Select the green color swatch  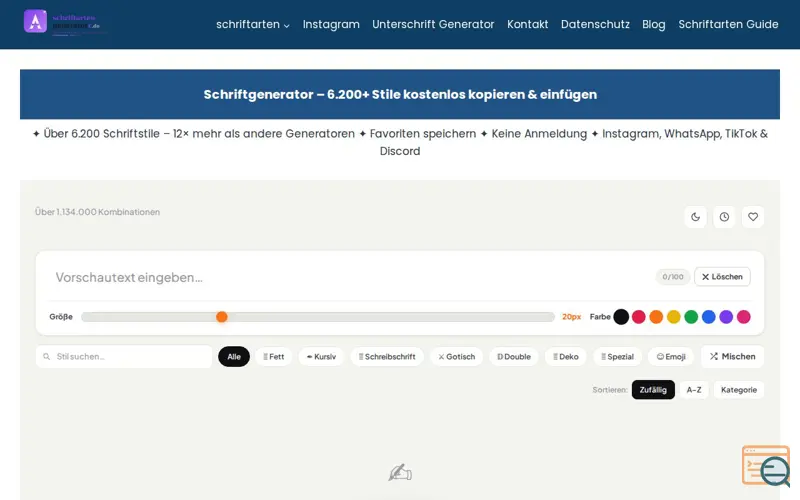691,317
